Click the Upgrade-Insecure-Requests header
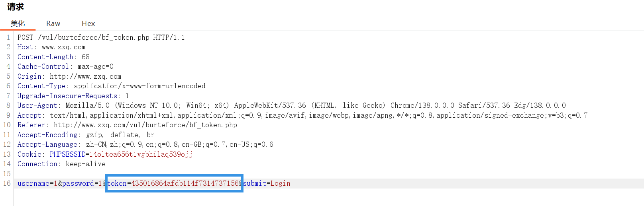 click(x=73, y=96)
